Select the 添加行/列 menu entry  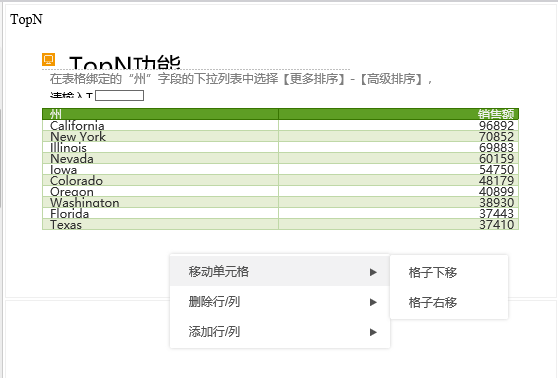(x=280, y=332)
